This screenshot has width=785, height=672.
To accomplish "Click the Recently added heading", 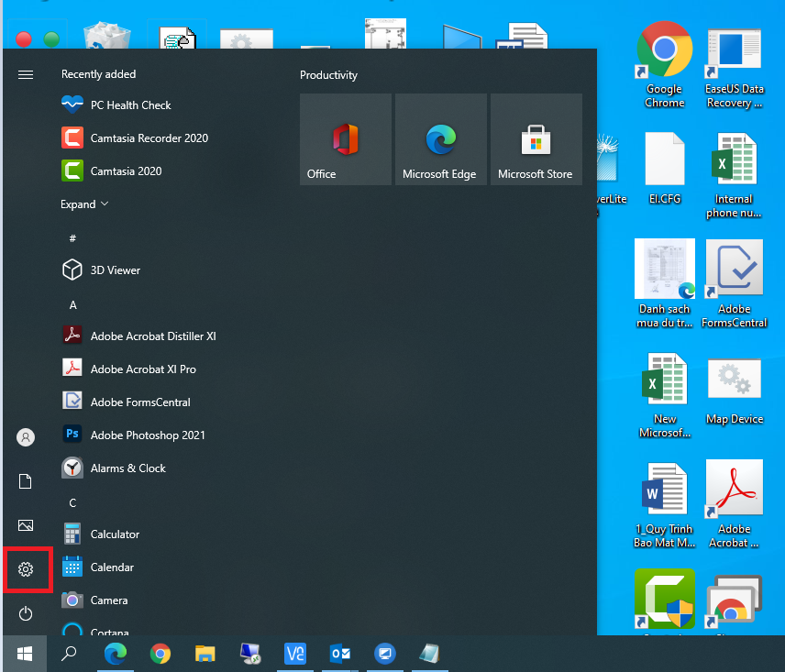I will 98,74.
